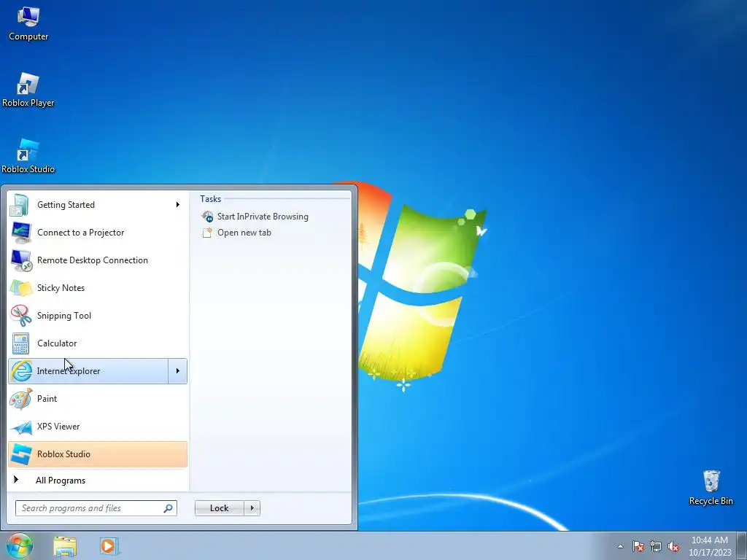Click the Show desktop strip
The width and height of the screenshot is (747, 560).
(x=742, y=545)
